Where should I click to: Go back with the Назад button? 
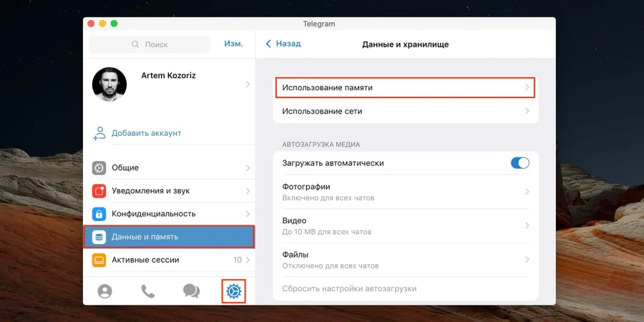(x=284, y=43)
